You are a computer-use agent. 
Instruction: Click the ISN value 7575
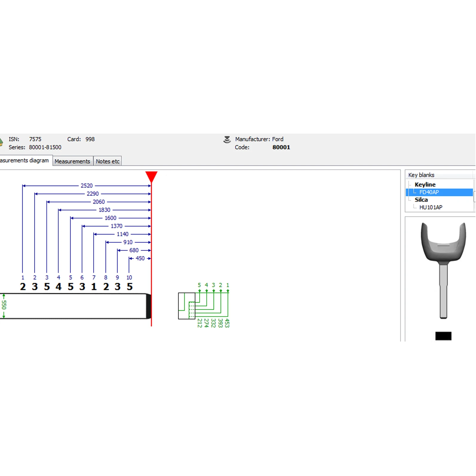[35, 139]
